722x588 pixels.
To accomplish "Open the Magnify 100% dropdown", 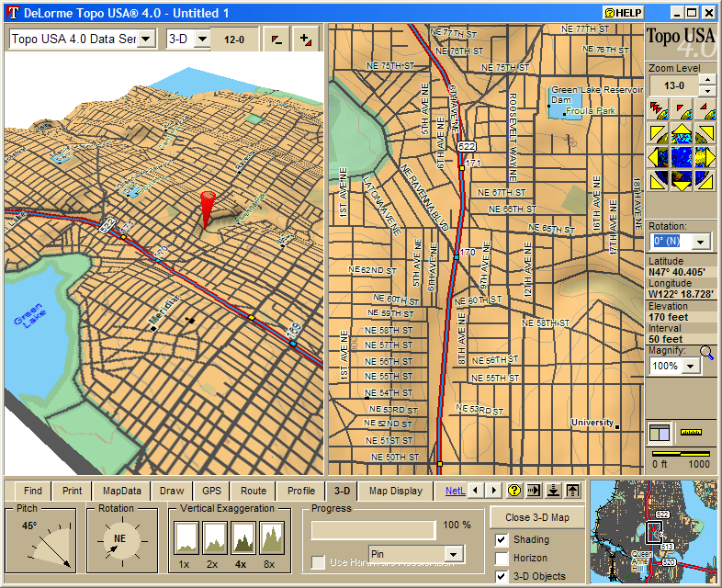I will [x=690, y=367].
